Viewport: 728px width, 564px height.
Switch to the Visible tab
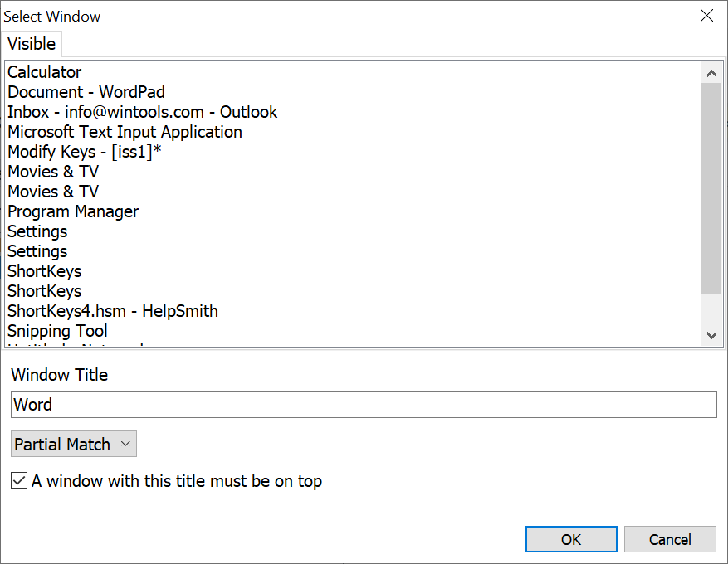(32, 44)
